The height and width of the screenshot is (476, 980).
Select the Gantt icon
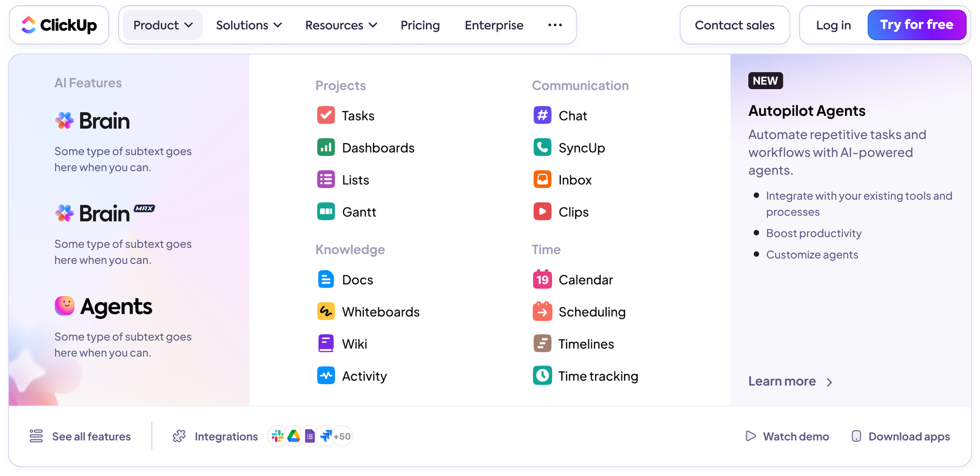click(x=326, y=212)
